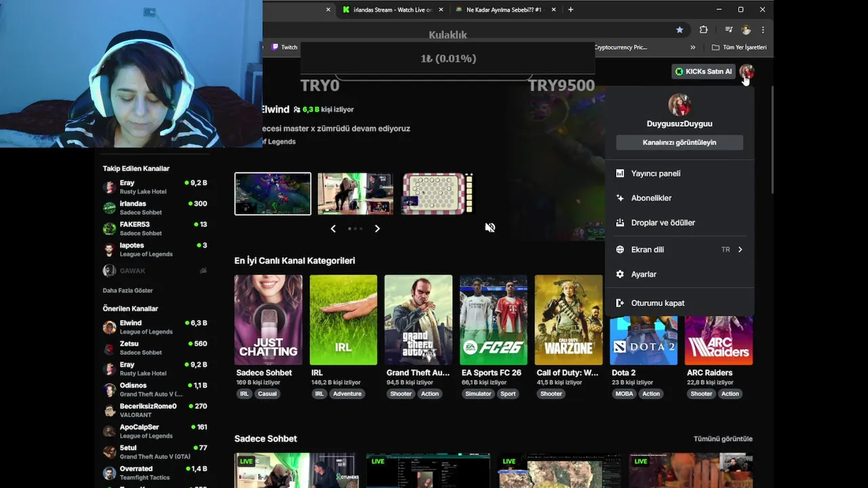Go to previous featured stream arrow
The width and height of the screenshot is (868, 488).
point(333,228)
